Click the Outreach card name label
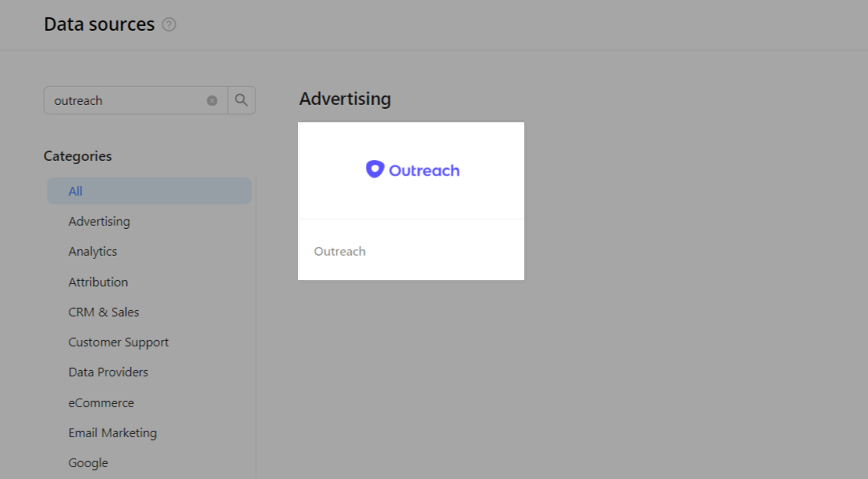Image resolution: width=868 pixels, height=479 pixels. coord(340,251)
